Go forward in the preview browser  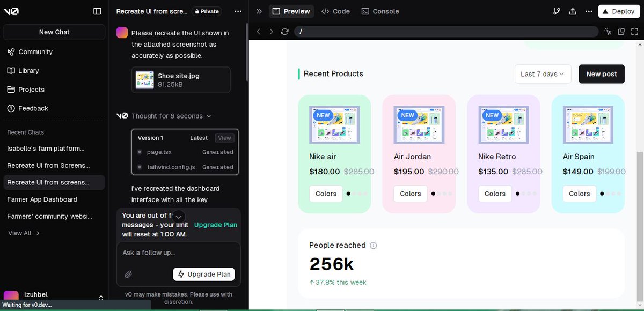271,32
